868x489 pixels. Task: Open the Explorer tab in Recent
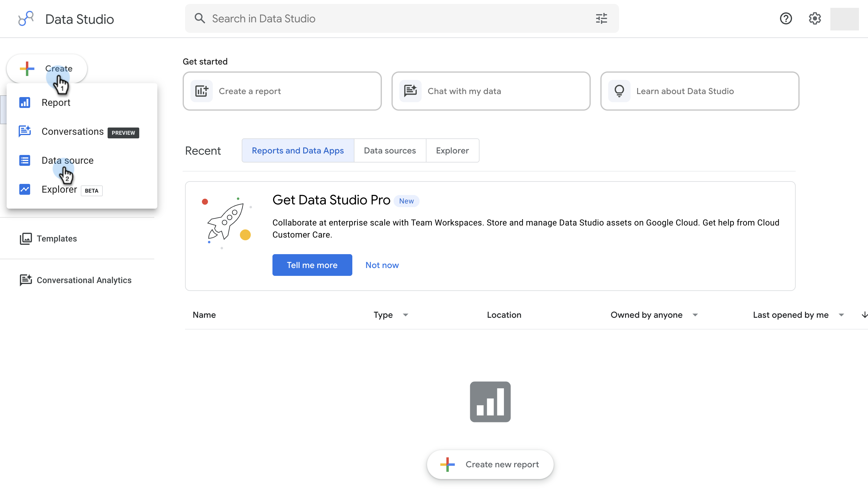[x=452, y=150]
